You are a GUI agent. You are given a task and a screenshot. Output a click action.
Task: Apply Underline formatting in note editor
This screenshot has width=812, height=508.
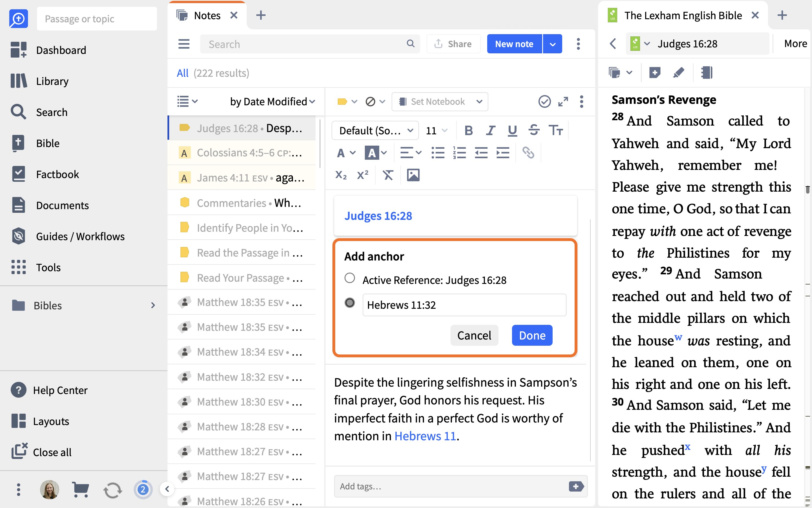tap(512, 130)
